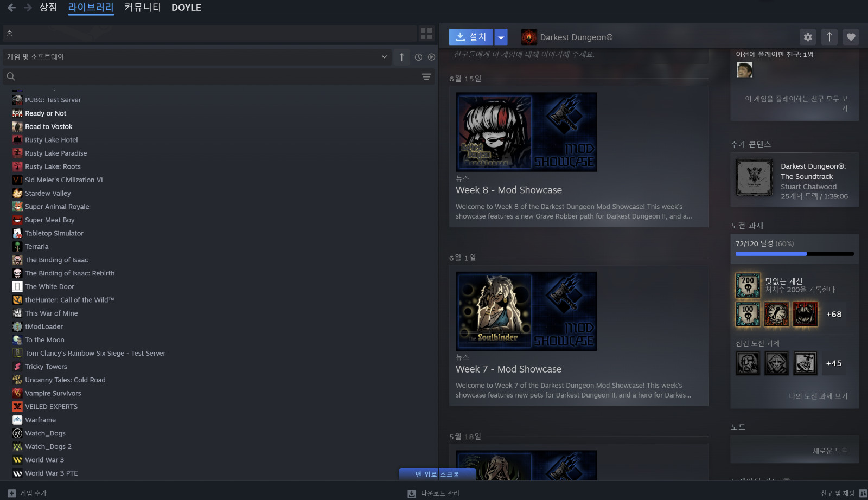Select The White Door entry
The image size is (868, 500).
[x=49, y=286]
